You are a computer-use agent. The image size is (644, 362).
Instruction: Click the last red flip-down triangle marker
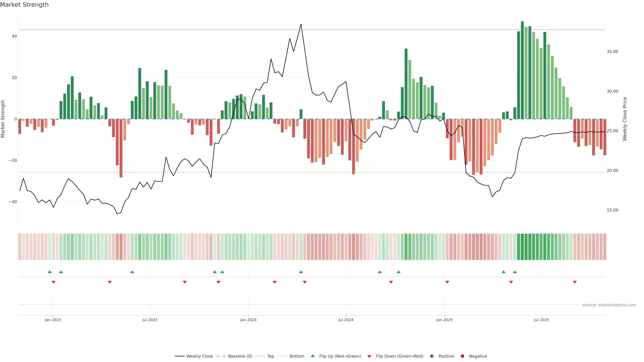coord(575,282)
